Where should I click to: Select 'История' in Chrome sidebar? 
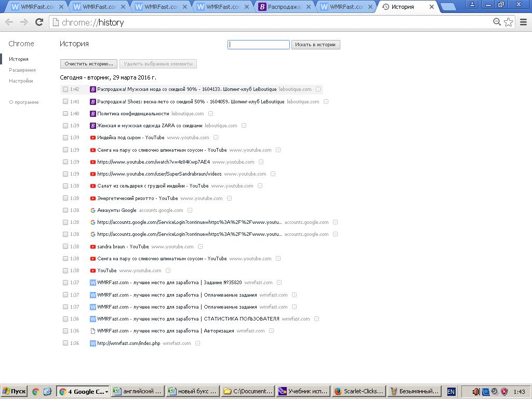pos(19,59)
